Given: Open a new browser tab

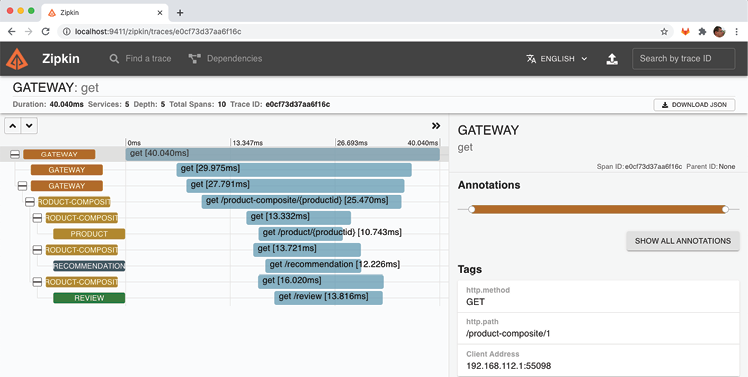Looking at the screenshot, I should pyautogui.click(x=180, y=13).
